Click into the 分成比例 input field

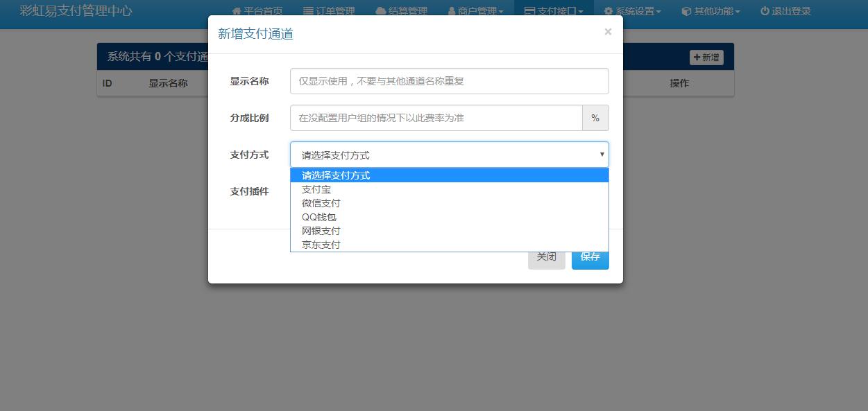436,118
